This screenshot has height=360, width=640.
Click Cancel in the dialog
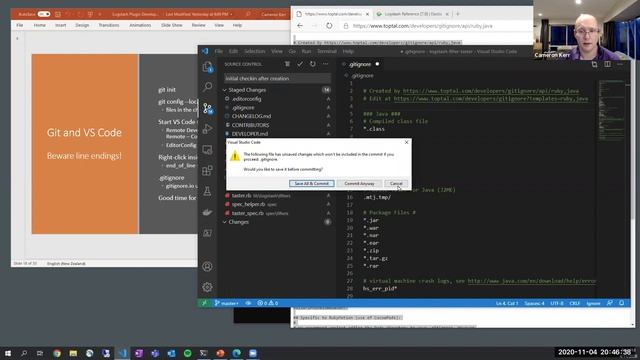pos(396,184)
